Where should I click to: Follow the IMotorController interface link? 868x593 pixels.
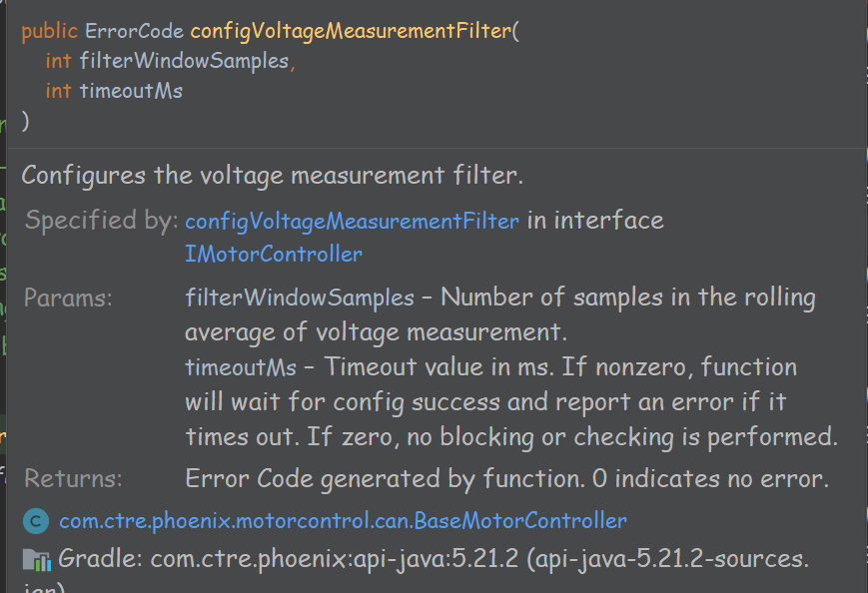tap(274, 254)
